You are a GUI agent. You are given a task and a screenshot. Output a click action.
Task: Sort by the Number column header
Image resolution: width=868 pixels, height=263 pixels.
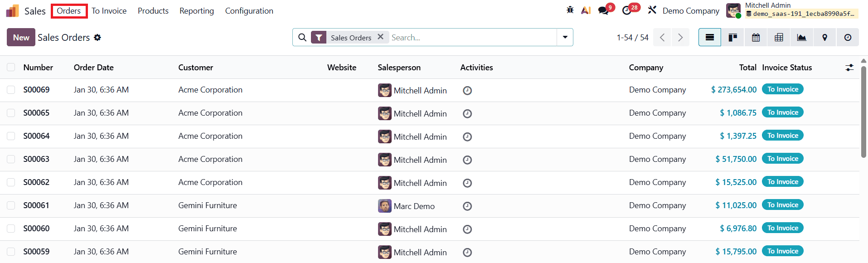(x=38, y=68)
